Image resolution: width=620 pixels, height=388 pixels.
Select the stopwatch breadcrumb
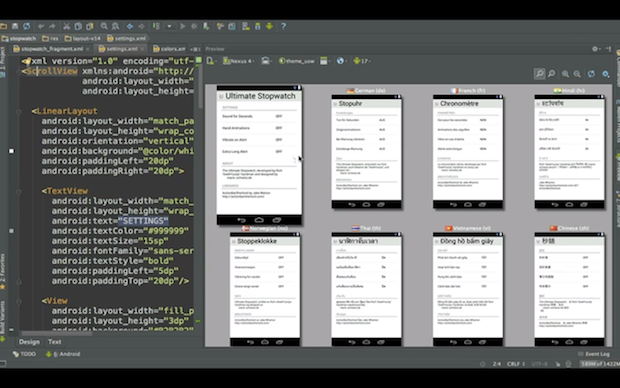tap(19, 38)
